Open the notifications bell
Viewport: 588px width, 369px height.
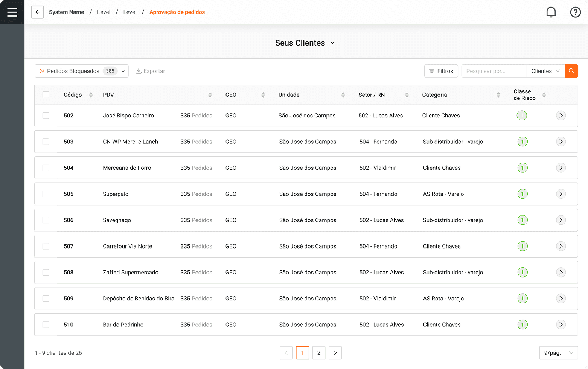[x=551, y=12]
